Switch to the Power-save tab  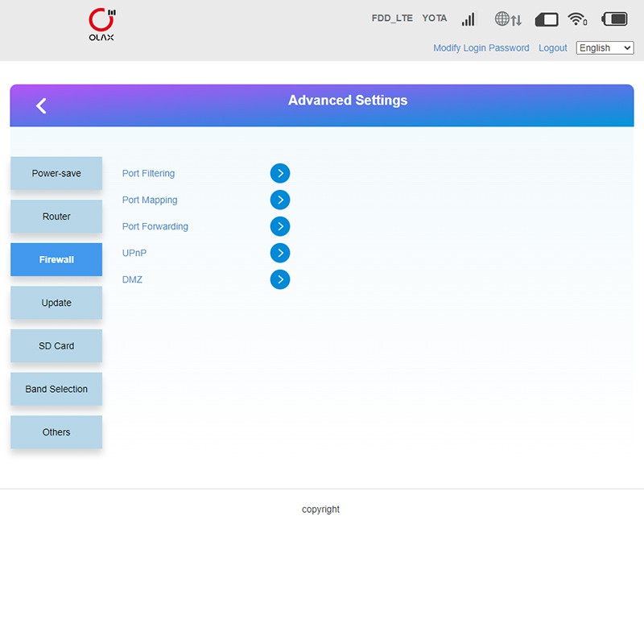pos(56,173)
